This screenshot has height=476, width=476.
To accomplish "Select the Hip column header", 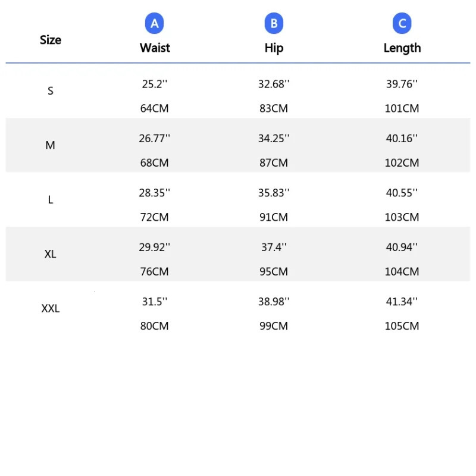I will (x=274, y=48).
